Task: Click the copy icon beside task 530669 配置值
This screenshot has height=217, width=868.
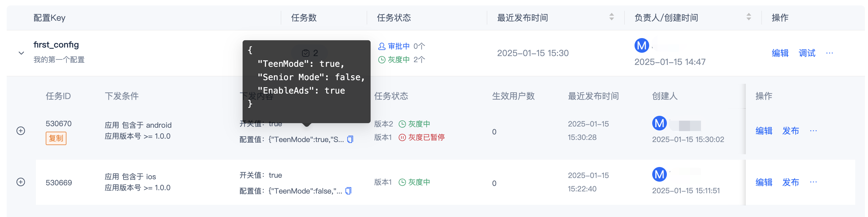Action: (x=348, y=191)
